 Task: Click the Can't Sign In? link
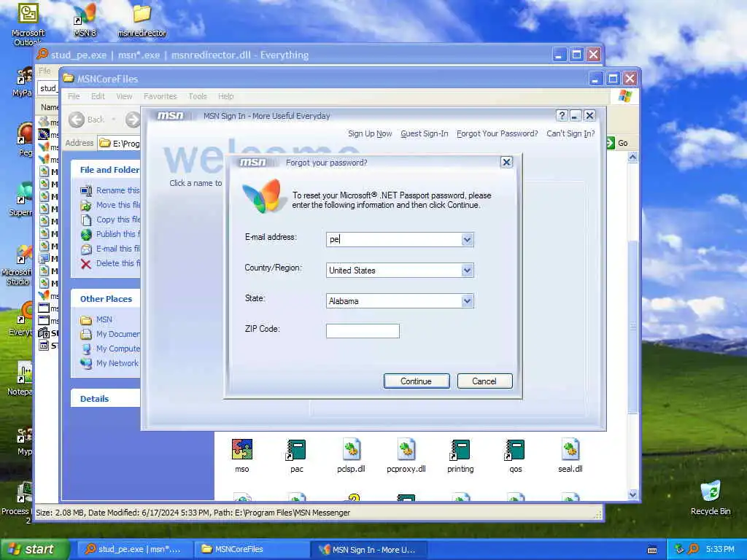point(570,134)
